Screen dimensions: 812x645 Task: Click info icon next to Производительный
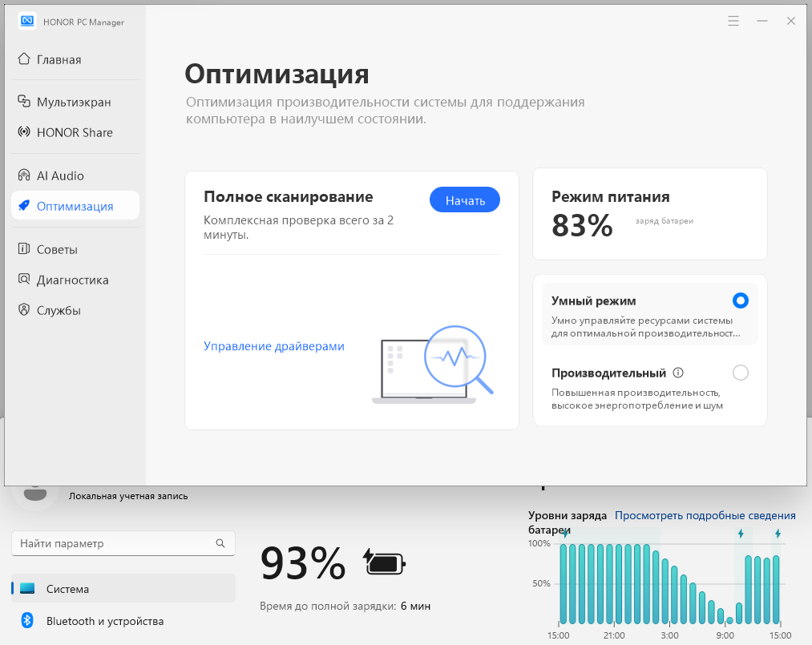678,373
